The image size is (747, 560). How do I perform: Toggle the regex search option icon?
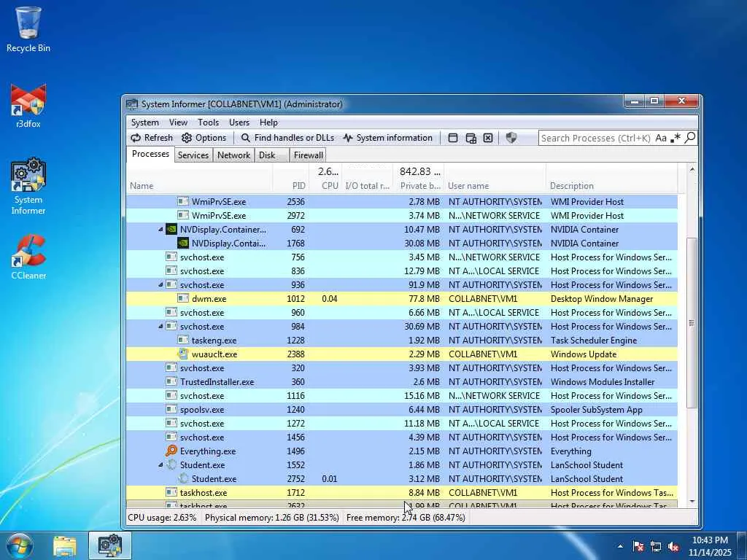coord(675,138)
